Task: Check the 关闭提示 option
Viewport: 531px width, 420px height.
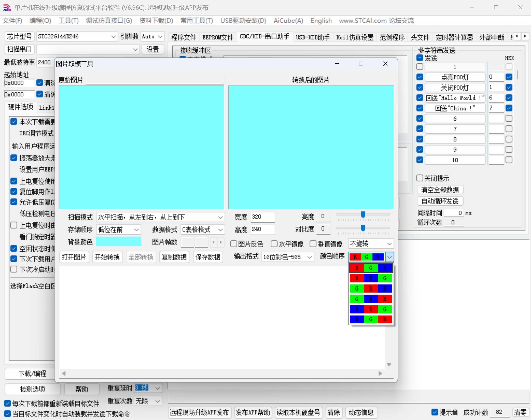Action: pos(420,178)
